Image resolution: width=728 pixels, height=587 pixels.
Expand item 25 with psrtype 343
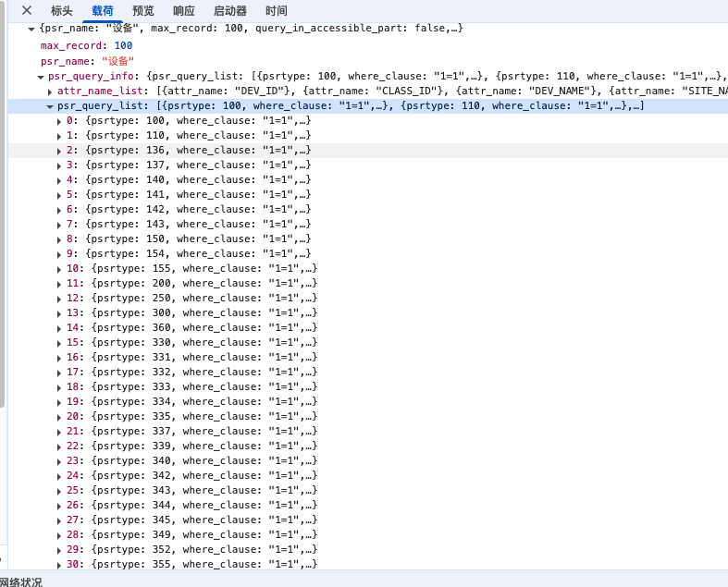click(59, 492)
